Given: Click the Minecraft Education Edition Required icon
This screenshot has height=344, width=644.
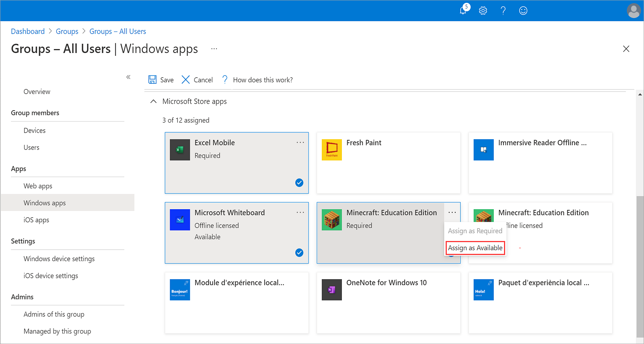Looking at the screenshot, I should (x=331, y=220).
